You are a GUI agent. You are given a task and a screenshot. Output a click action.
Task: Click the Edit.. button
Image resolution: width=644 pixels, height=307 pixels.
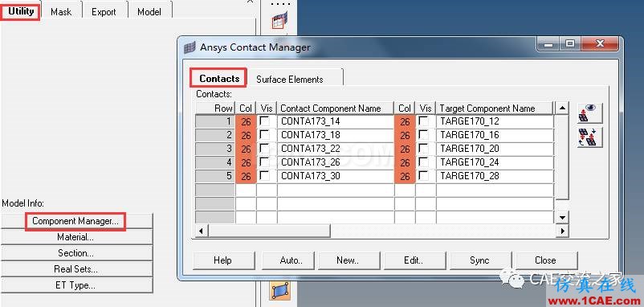[414, 260]
